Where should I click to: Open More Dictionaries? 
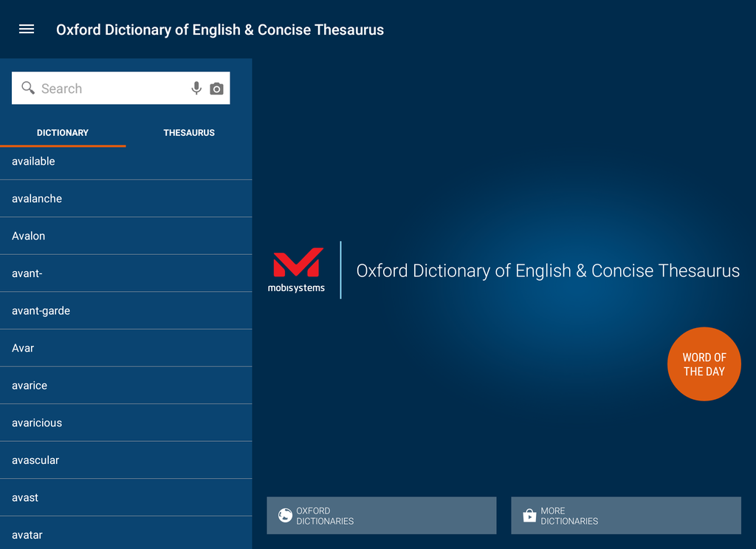[625, 515]
